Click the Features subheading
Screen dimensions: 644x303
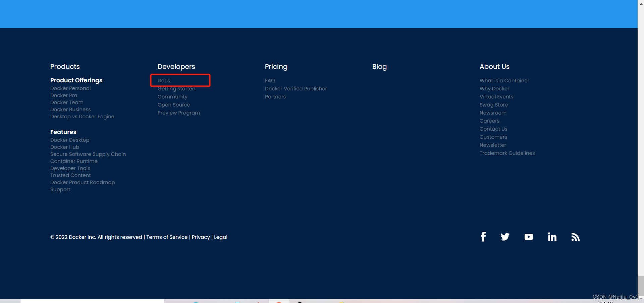[x=63, y=132]
